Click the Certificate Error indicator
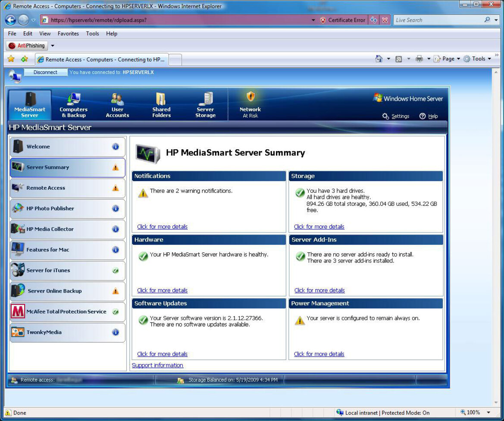504x421 pixels. 343,20
